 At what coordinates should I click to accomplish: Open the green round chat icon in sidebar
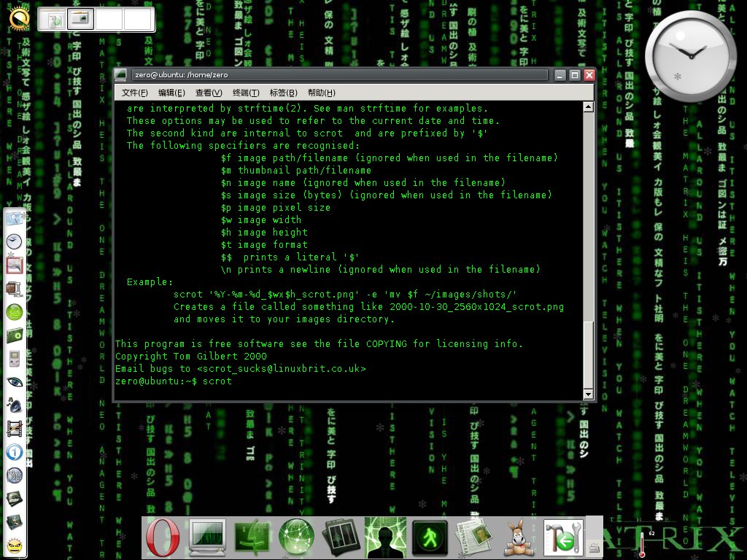(x=15, y=312)
